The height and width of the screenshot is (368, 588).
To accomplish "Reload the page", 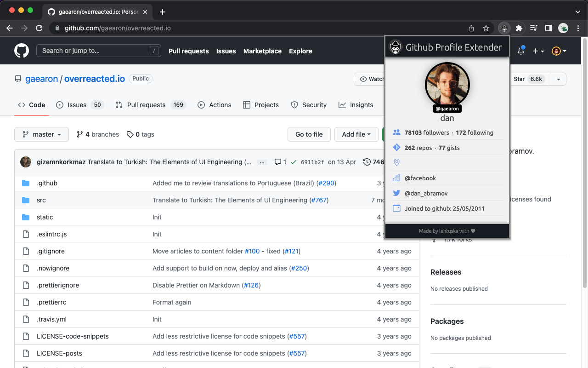I will (39, 28).
